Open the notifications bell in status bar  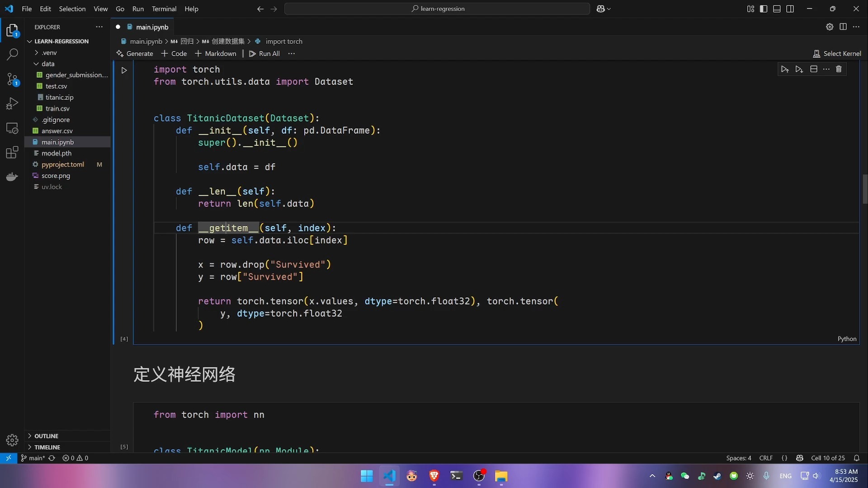tap(856, 458)
